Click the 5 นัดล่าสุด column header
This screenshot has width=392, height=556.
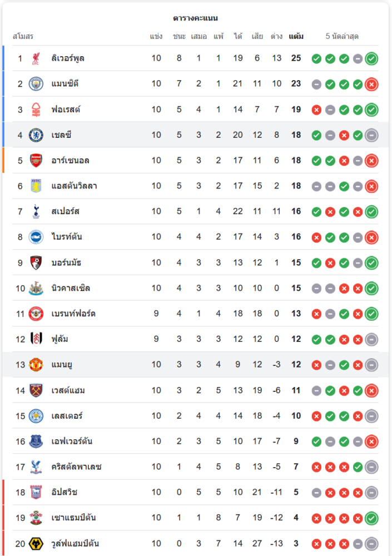342,36
